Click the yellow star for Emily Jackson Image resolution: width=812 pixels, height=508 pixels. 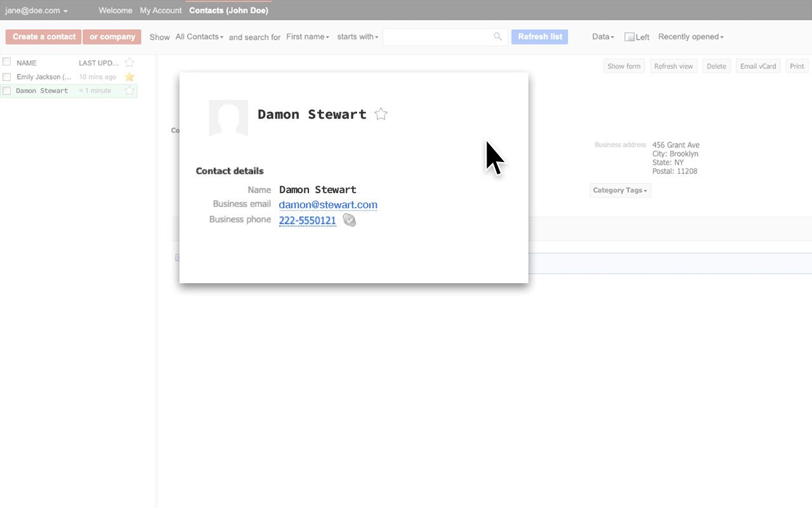pyautogui.click(x=129, y=77)
